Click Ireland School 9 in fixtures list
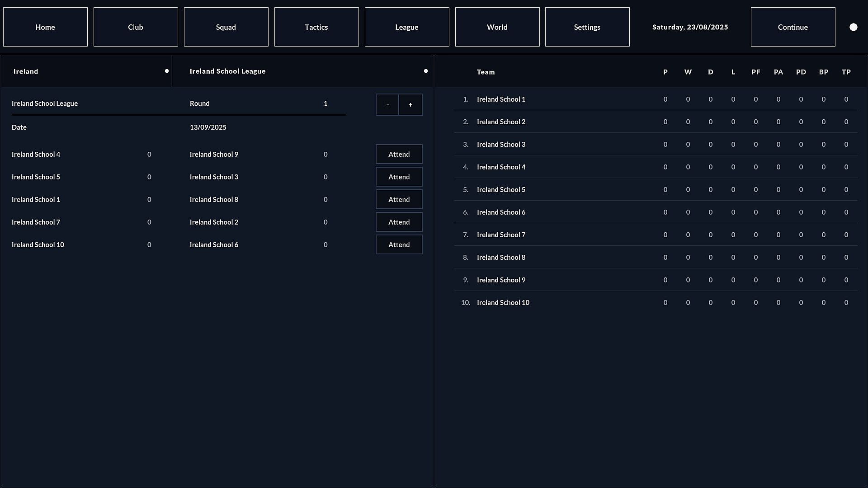Viewport: 868px width, 488px height. (214, 154)
